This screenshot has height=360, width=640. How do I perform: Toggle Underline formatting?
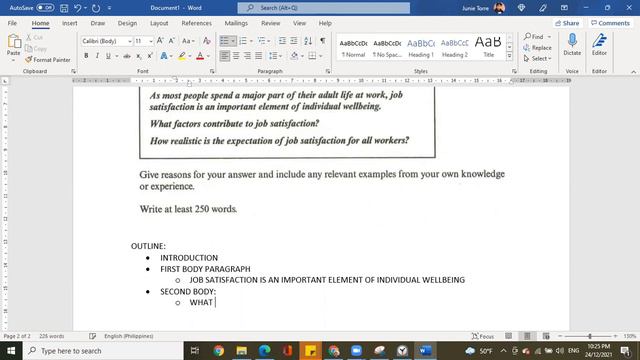(x=108, y=56)
